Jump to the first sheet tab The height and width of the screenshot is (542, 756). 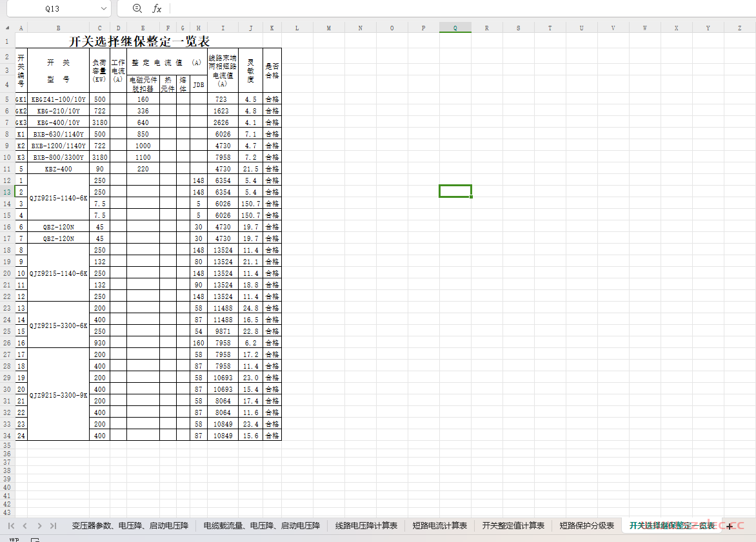12,526
